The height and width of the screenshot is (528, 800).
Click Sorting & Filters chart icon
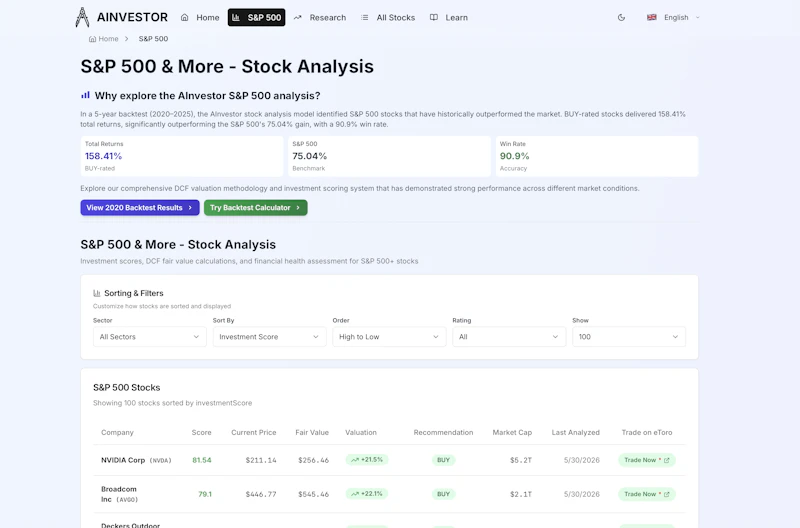[x=96, y=293]
